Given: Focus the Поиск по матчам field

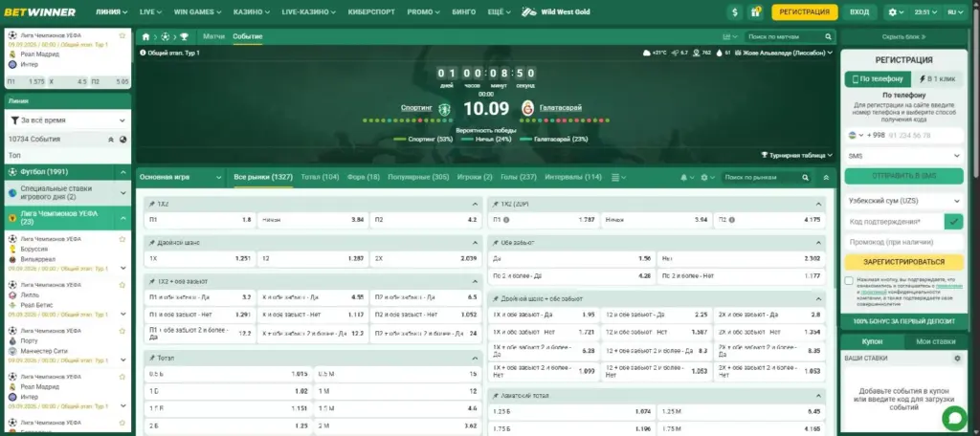Looking at the screenshot, I should point(784,37).
